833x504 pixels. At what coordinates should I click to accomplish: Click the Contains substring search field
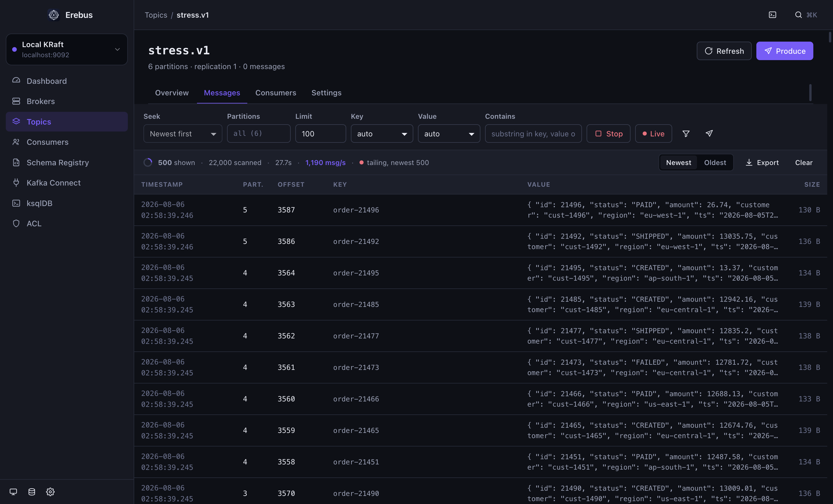(x=533, y=134)
